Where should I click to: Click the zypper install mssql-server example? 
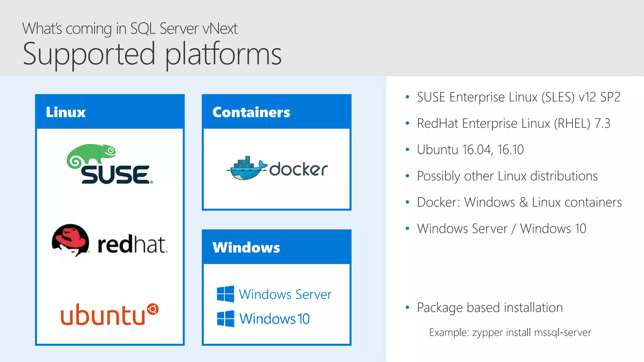click(510, 332)
